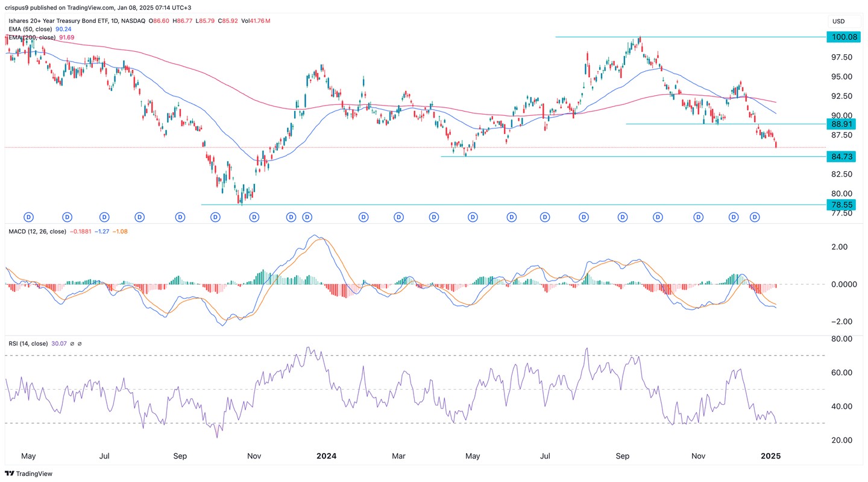868x482 pixels.
Task: Click first circle-slash icon beside RSI value
Action: [x=72, y=344]
